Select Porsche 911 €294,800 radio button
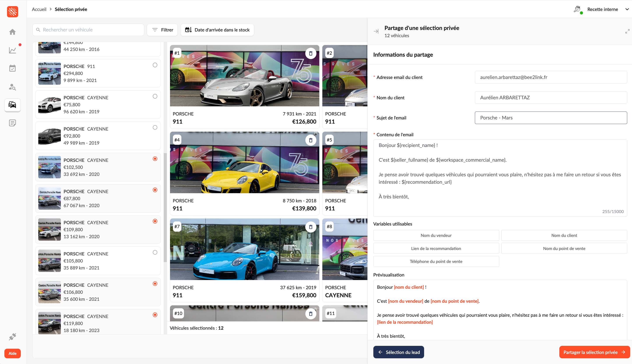 (x=155, y=65)
